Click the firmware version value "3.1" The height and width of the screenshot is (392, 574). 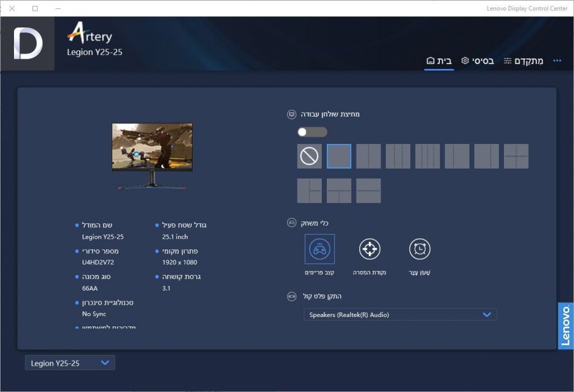pos(166,288)
